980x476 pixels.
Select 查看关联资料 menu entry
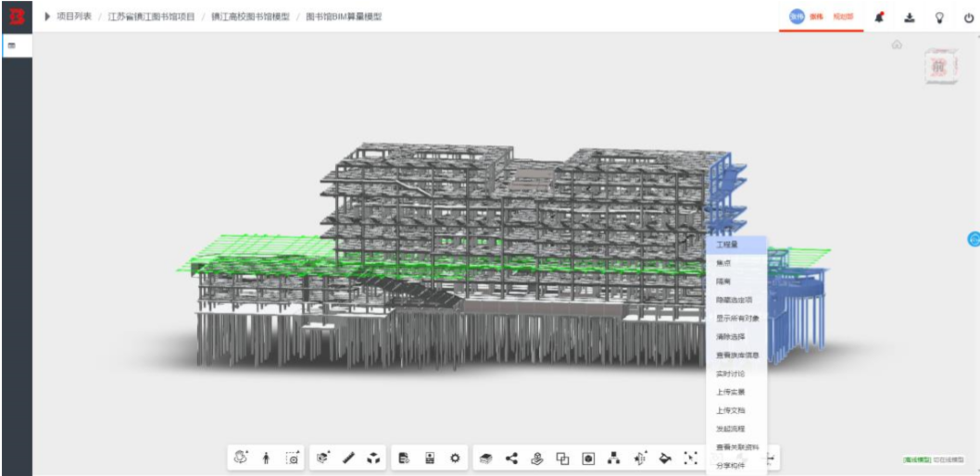pos(735,447)
